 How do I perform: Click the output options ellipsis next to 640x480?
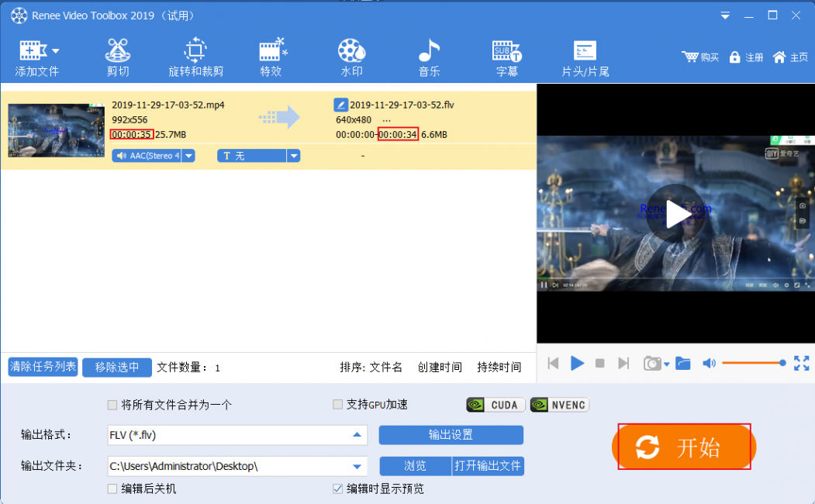click(x=386, y=120)
